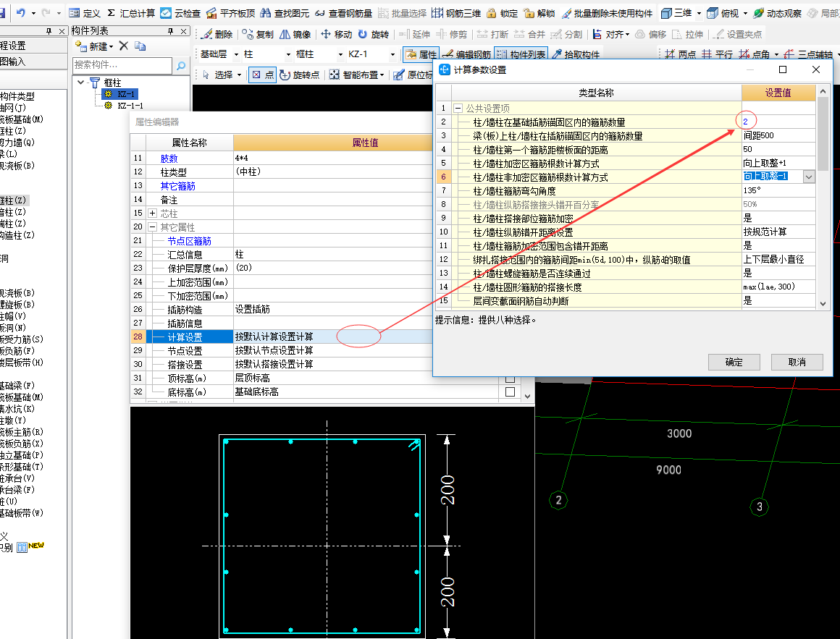The image size is (840, 639).
Task: Open 钢筋三维 rebar 3D view
Action: pyautogui.click(x=456, y=13)
